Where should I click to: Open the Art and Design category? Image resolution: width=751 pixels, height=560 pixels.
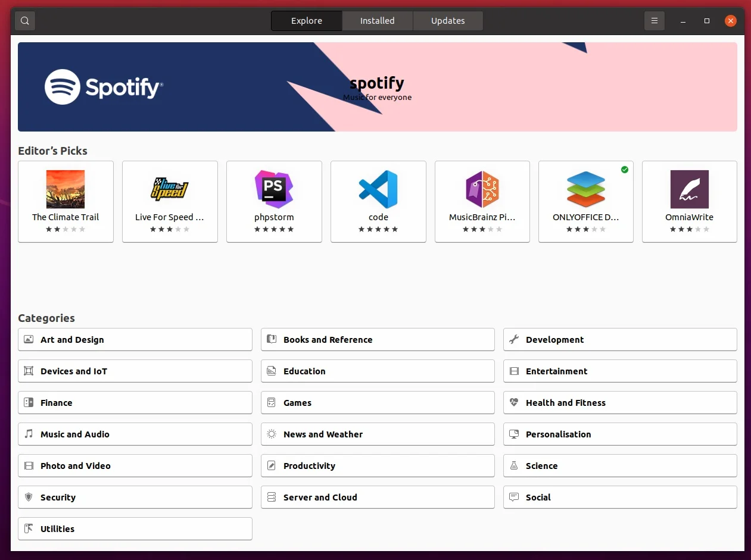click(135, 339)
